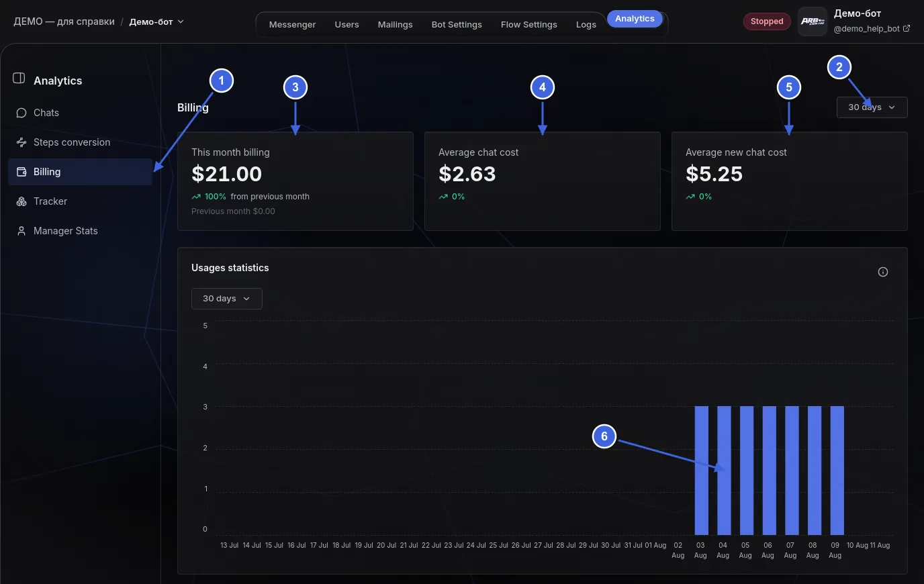This screenshot has height=584, width=924.
Task: Click the Previous month $0.00 text
Action: pyautogui.click(x=233, y=211)
